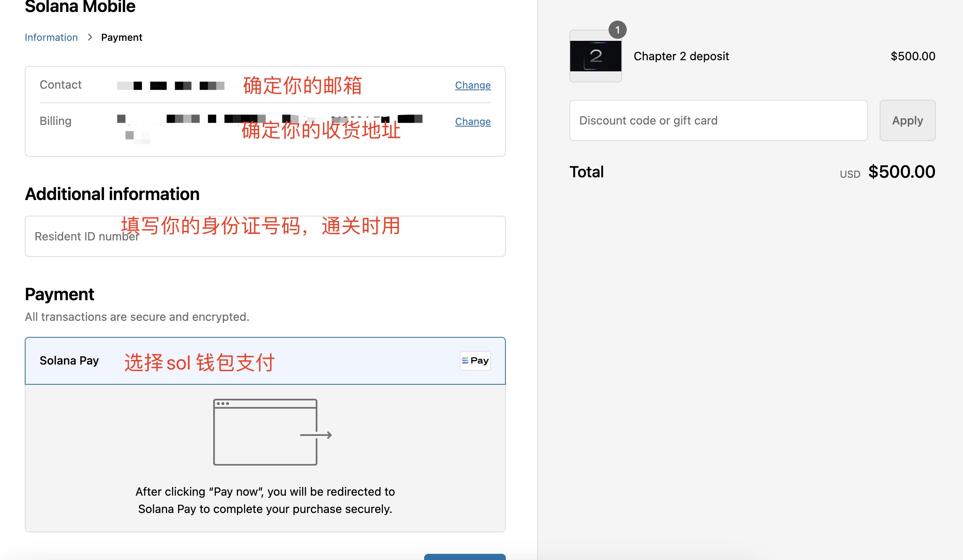Click the Billing row label
Screen dimensions: 963x560
click(x=55, y=121)
